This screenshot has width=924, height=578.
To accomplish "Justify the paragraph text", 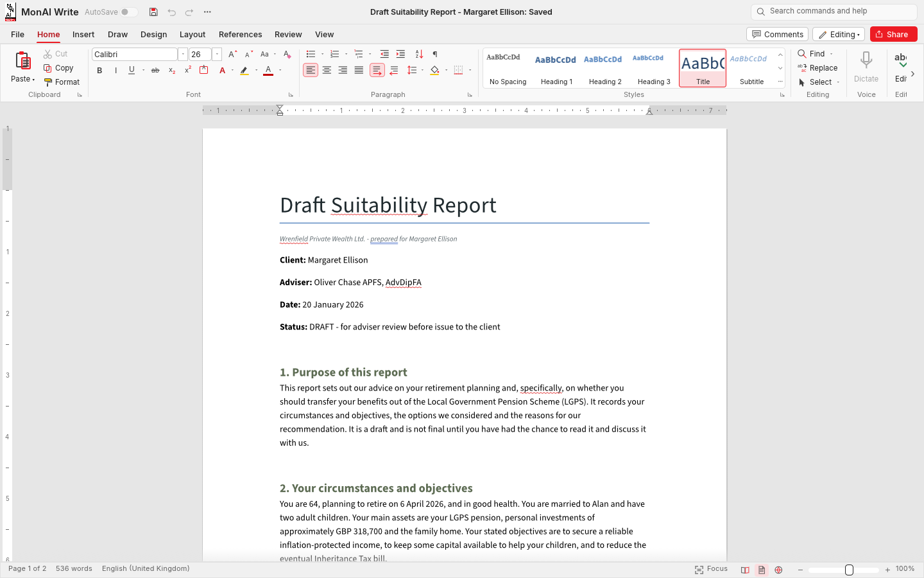I will [359, 71].
